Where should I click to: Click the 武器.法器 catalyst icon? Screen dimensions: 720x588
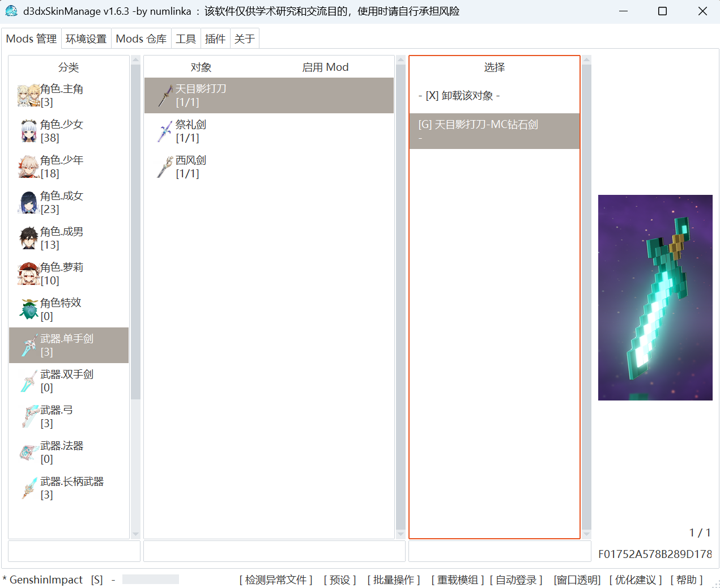coord(28,453)
